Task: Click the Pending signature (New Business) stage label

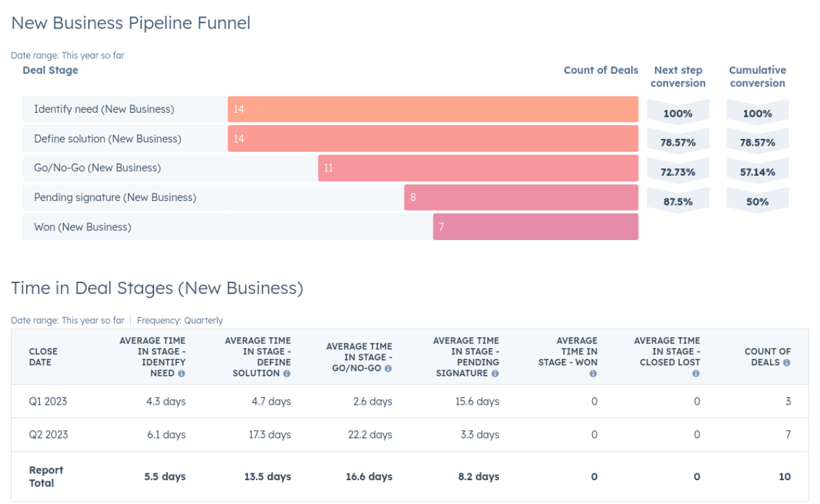Action: (115, 198)
